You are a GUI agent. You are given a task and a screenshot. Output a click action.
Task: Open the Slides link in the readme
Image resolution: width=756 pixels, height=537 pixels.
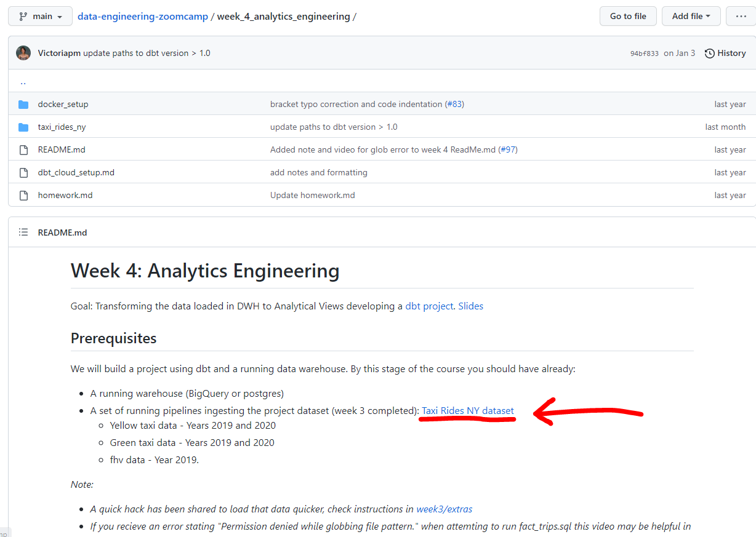(x=470, y=306)
